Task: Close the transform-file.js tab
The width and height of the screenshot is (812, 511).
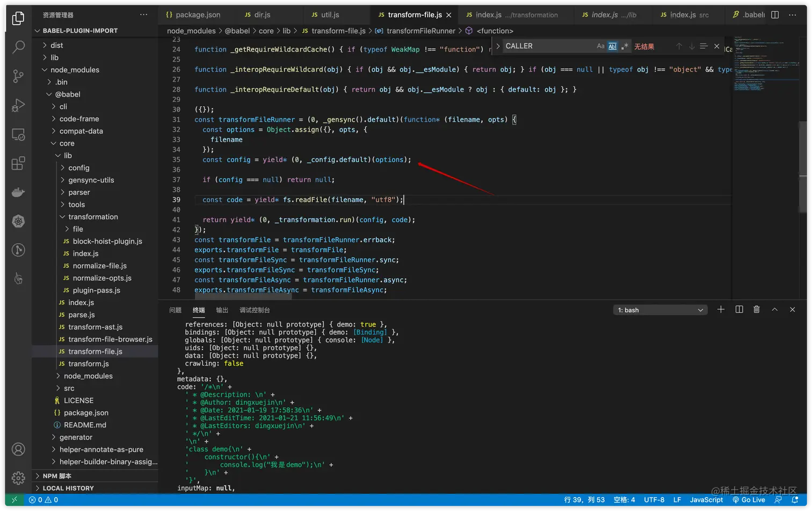Action: 448,15
